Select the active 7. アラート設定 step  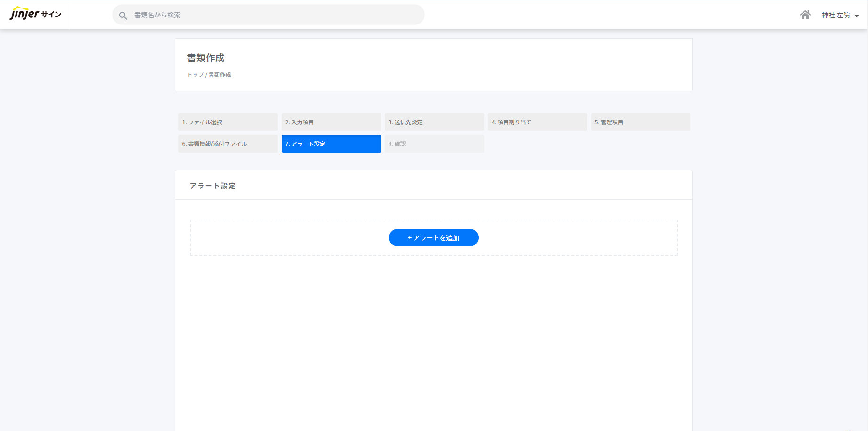(x=331, y=144)
